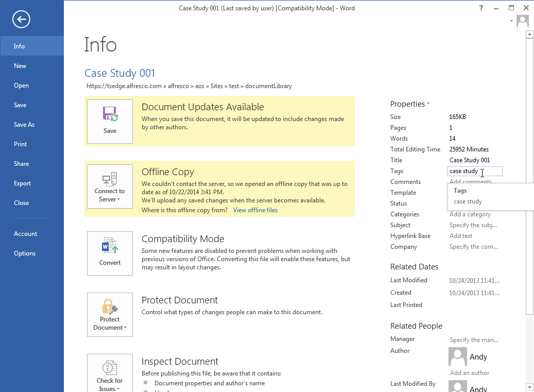The image size is (534, 392).
Task: Click the Save icon under Document Updates Available
Action: 110,121
